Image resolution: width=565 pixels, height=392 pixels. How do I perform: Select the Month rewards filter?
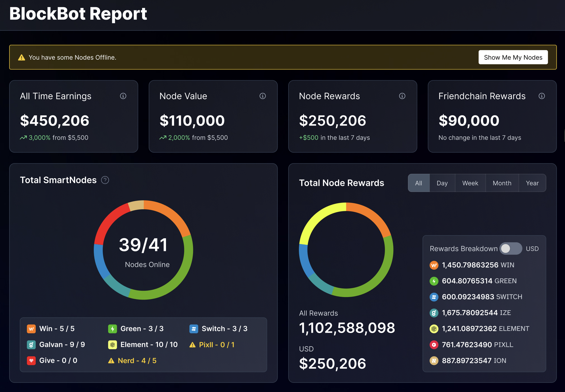coord(502,183)
